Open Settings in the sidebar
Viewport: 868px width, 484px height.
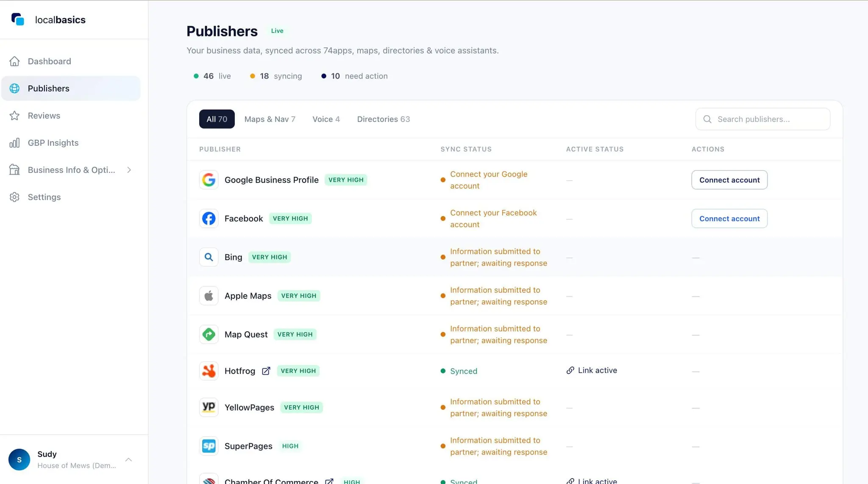(71, 197)
